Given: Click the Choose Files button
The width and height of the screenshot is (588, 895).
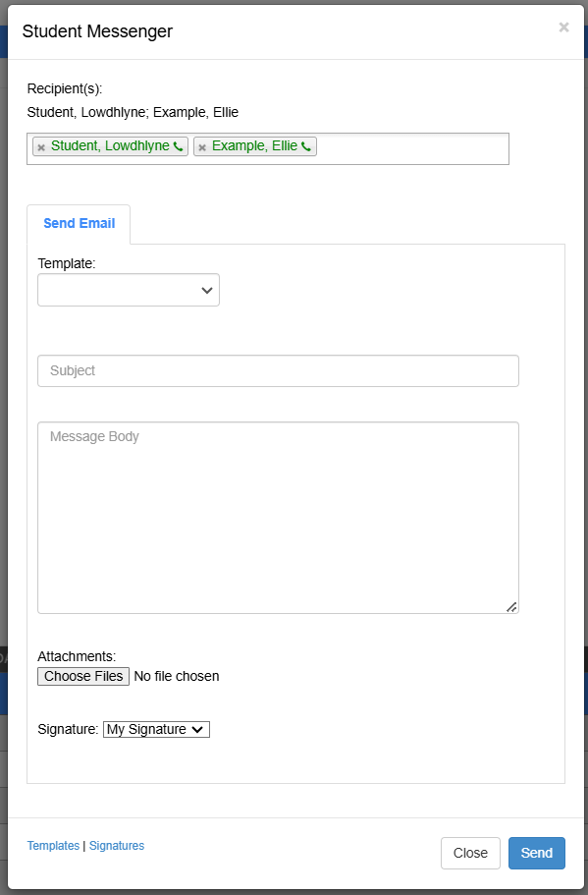Looking at the screenshot, I should [82, 676].
